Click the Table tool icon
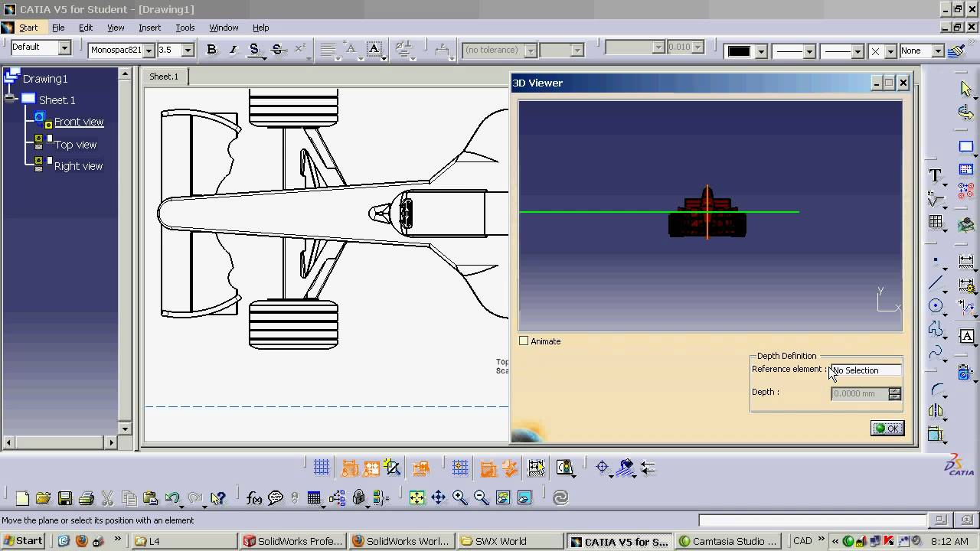 [x=935, y=221]
